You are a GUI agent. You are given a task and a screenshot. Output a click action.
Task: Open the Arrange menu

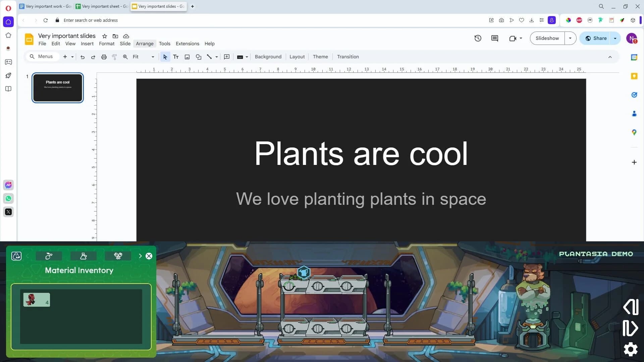click(x=144, y=44)
